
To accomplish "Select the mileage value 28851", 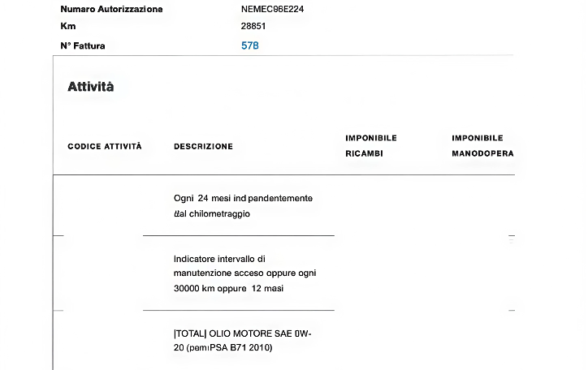I will coord(253,26).
